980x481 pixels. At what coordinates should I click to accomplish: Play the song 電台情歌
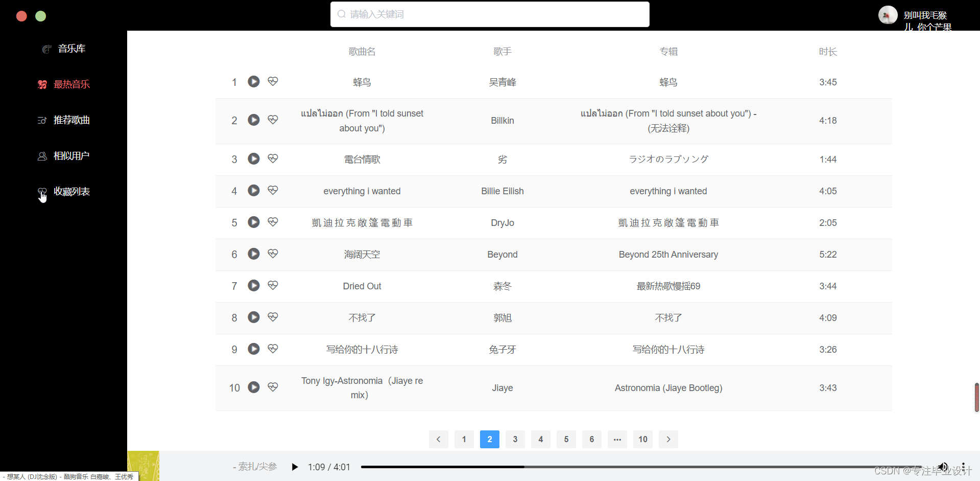point(254,158)
